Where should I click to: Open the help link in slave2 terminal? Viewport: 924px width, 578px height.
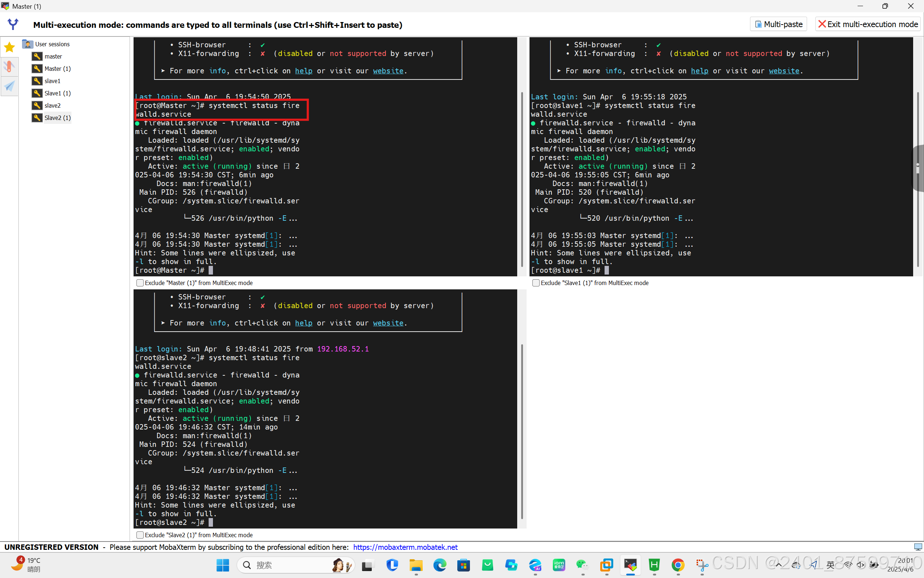pos(304,323)
